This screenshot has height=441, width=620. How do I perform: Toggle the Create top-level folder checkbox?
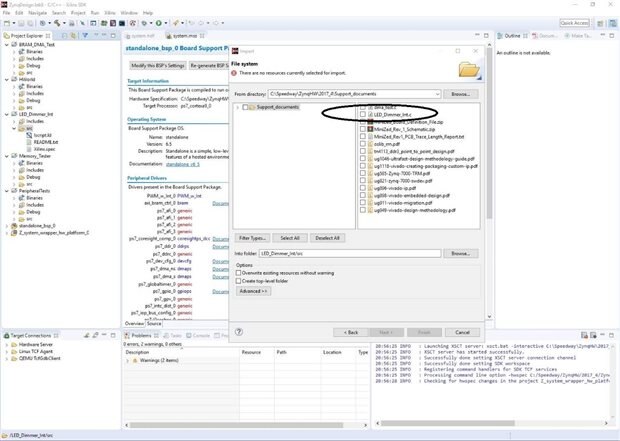coord(238,281)
